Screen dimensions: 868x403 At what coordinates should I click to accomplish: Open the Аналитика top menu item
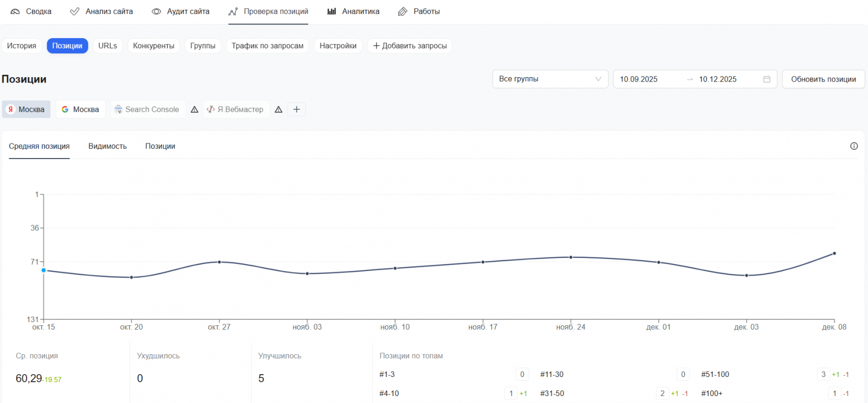354,11
